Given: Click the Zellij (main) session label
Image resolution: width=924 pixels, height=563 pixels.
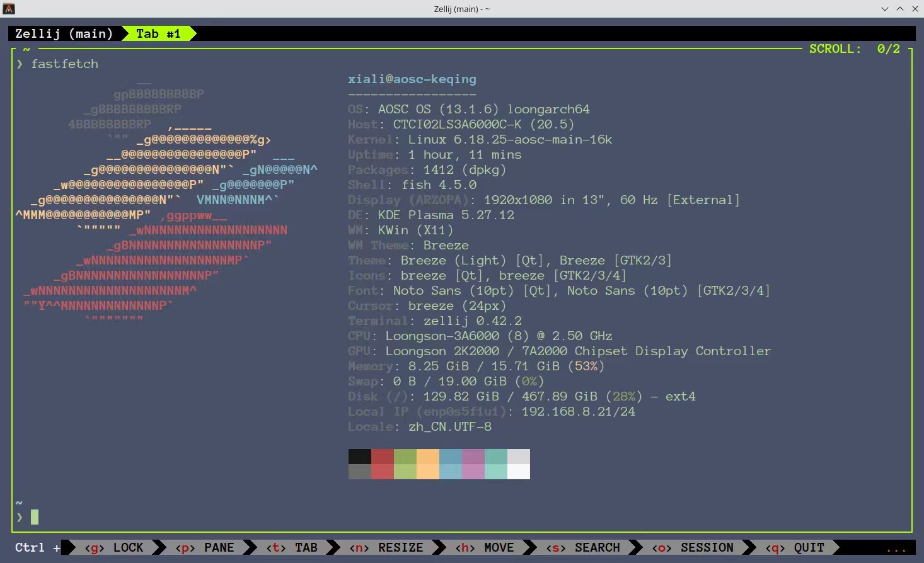Looking at the screenshot, I should pyautogui.click(x=64, y=33).
